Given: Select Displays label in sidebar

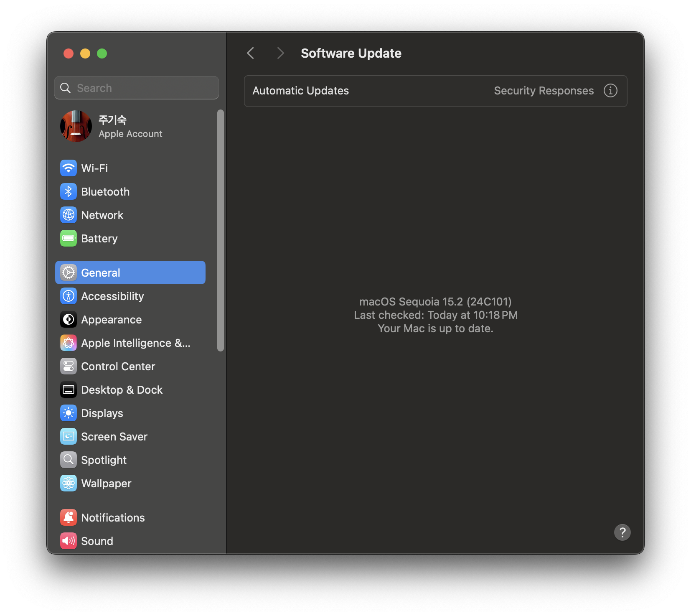Looking at the screenshot, I should pyautogui.click(x=102, y=413).
